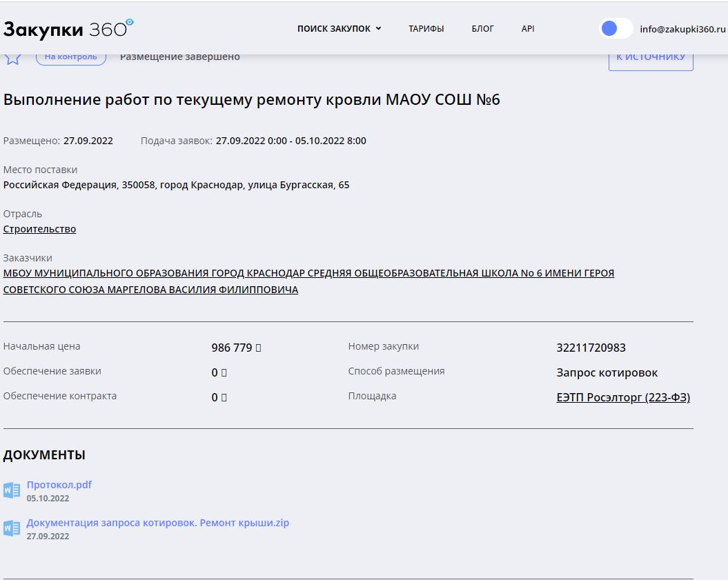The image size is (728, 580).
Task: Open the Строительство industry link
Action: click(39, 229)
